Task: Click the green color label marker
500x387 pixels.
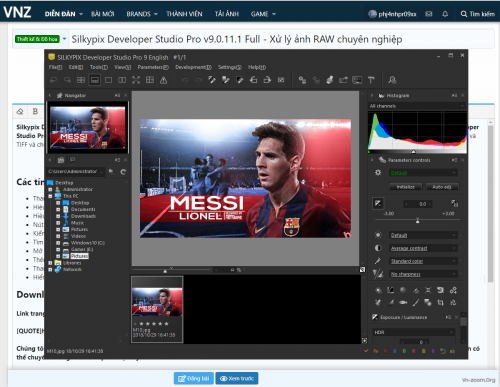Action: coord(404,351)
